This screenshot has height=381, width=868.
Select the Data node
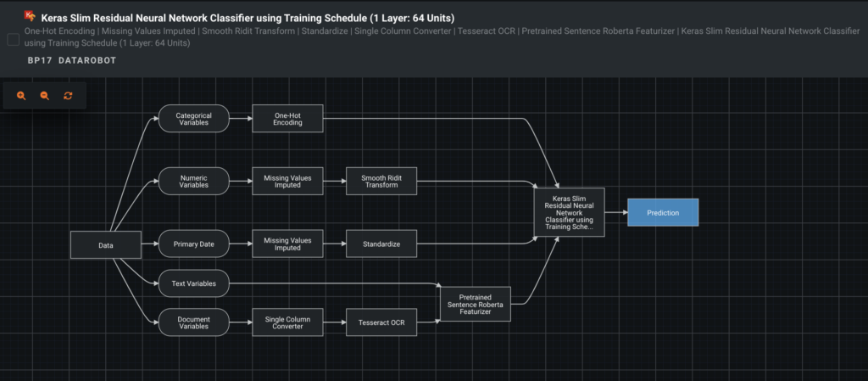106,244
